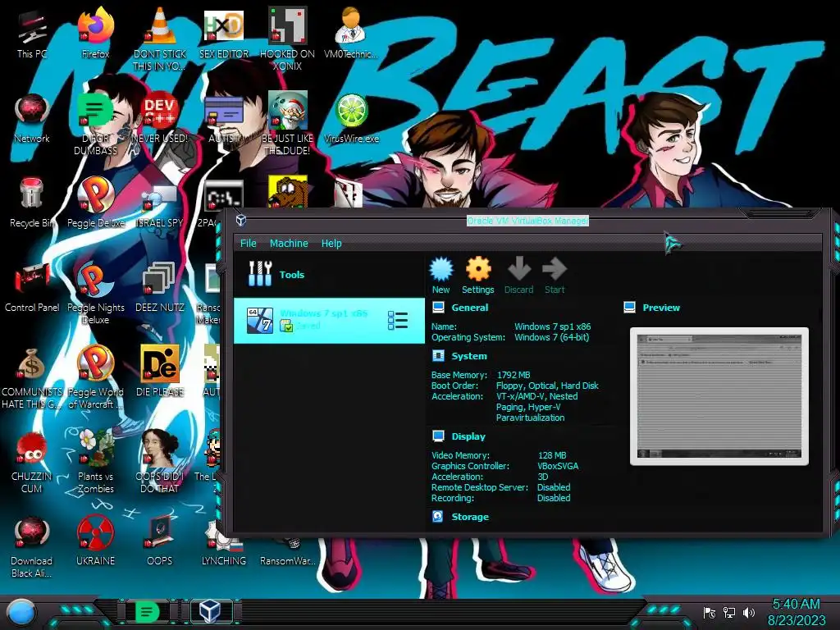Select the DEEZ NUTZ desktop icon
The image size is (840, 630).
pos(160,287)
